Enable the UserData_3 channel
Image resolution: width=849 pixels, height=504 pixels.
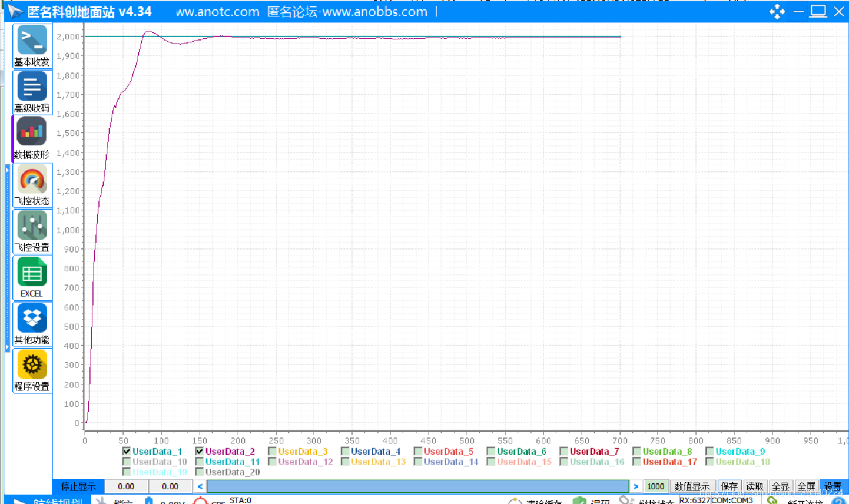click(272, 452)
